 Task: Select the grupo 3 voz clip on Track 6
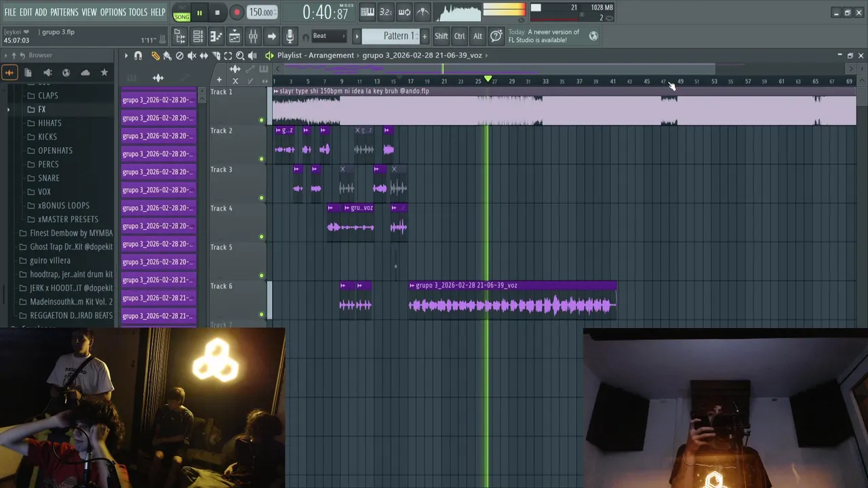513,299
